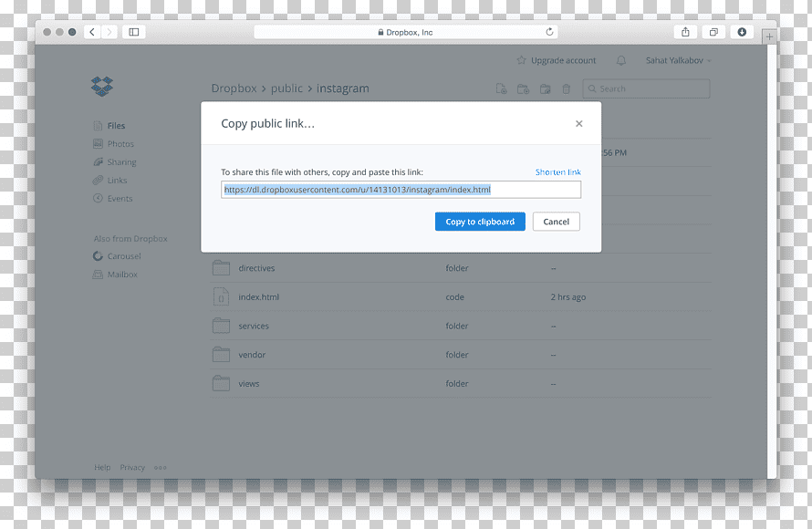Toggle the Safari sidebar button

pos(133,32)
